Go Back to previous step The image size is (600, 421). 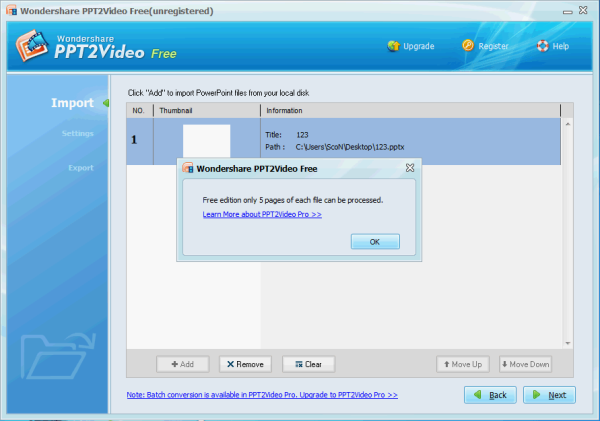490,395
